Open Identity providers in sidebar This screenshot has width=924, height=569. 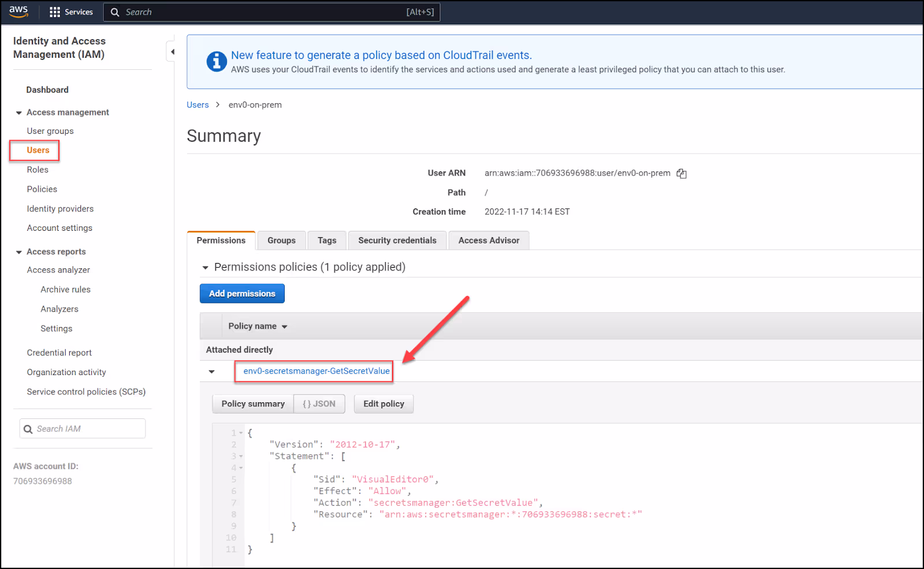[60, 209]
